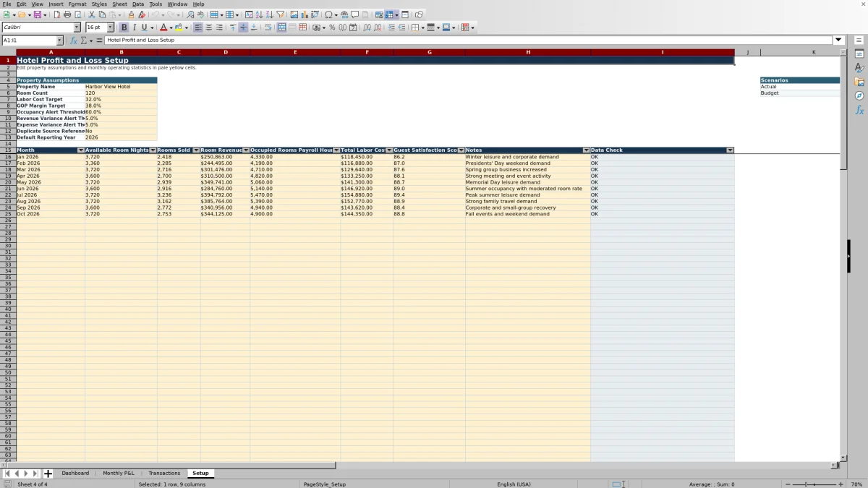This screenshot has height=488, width=868.
Task: Click the zoom in plus button
Action: 841,484
